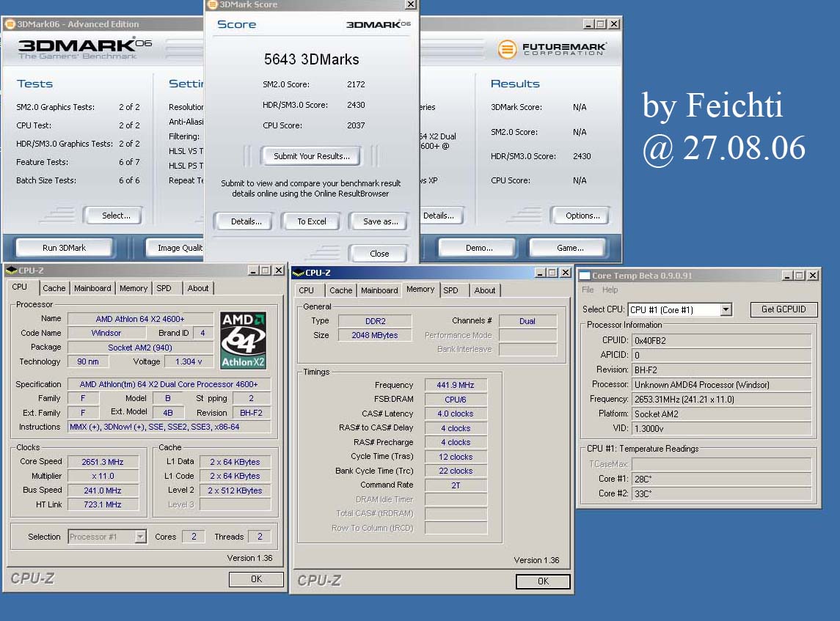Click the Name value "AMD Athlon 64 X2 4600+"
The height and width of the screenshot is (621, 840).
pos(140,319)
